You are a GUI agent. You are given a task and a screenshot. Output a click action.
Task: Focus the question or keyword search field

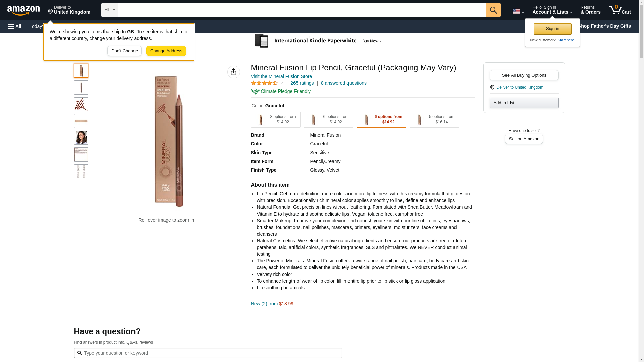click(208, 353)
